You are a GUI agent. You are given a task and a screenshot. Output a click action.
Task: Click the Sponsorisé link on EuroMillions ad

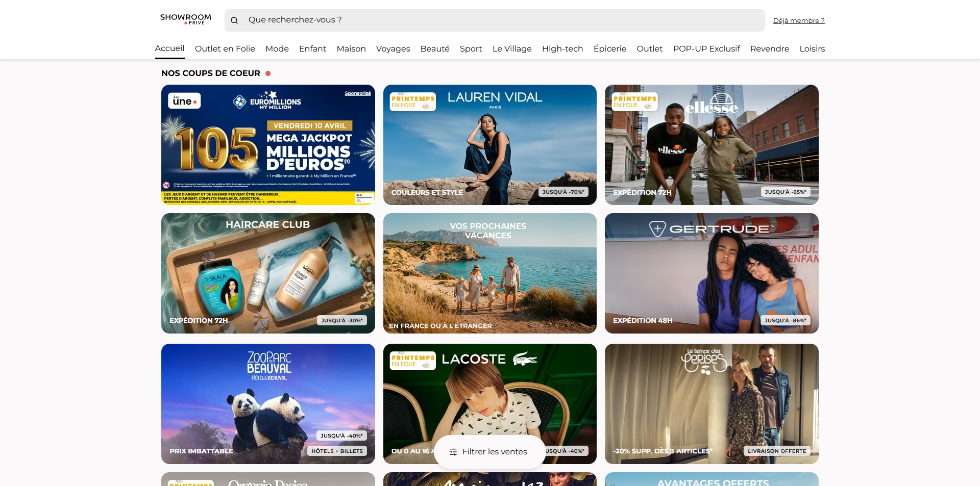click(x=358, y=93)
